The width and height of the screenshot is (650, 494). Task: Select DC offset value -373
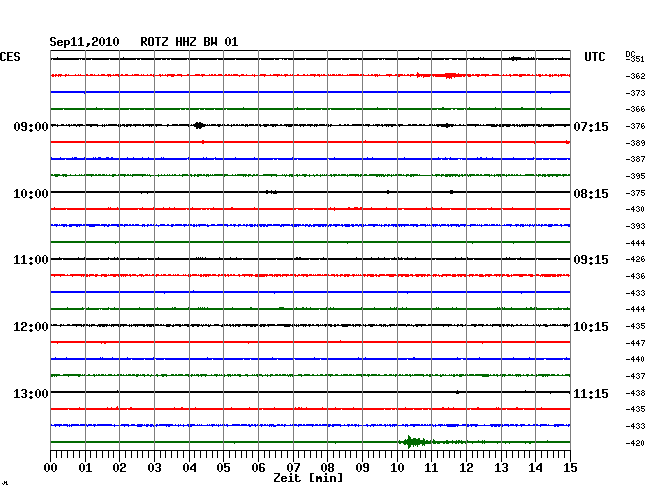pos(635,93)
